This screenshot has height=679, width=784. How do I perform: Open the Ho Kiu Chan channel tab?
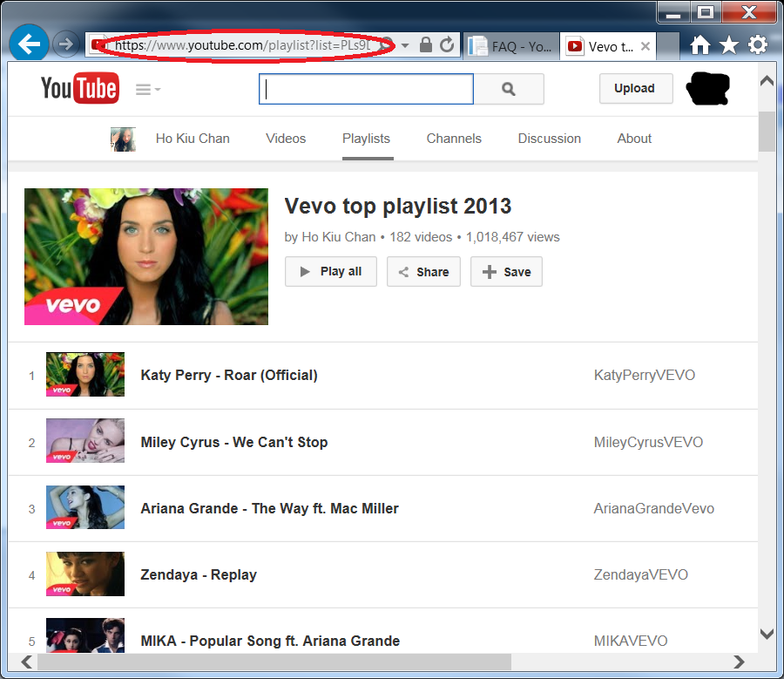tap(193, 139)
